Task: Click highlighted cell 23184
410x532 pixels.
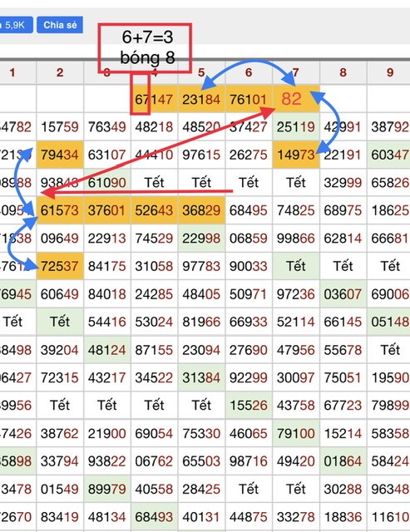Action: pos(201,99)
